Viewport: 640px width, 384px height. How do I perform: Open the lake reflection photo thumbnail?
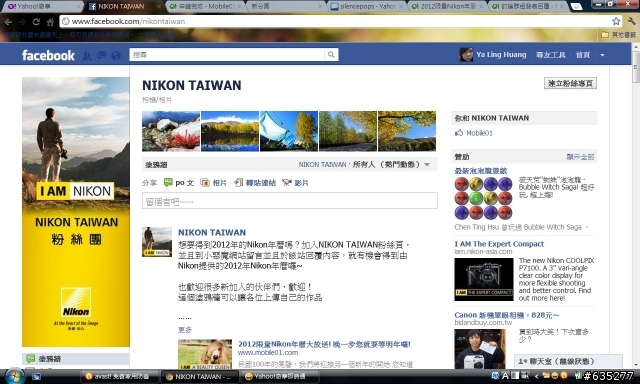coord(230,131)
